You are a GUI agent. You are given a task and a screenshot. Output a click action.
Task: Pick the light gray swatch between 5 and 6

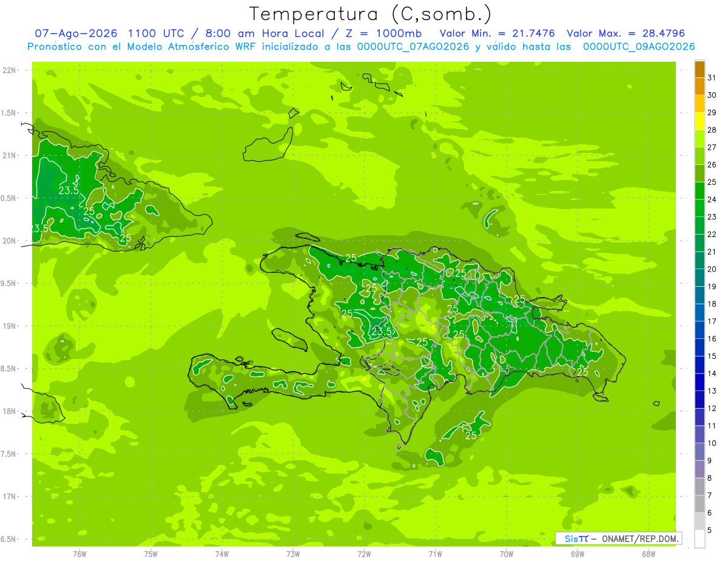(x=699, y=521)
